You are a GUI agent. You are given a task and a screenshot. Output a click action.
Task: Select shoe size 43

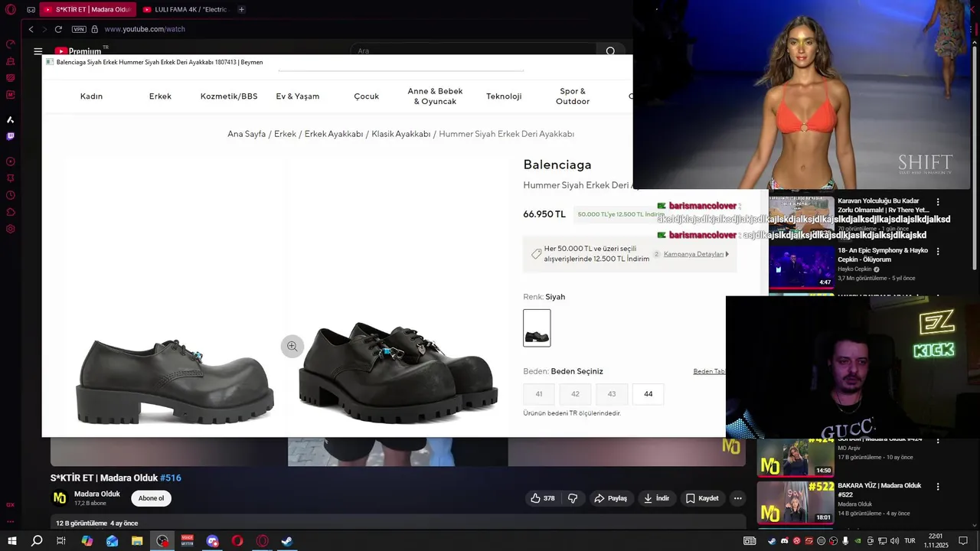tap(612, 394)
